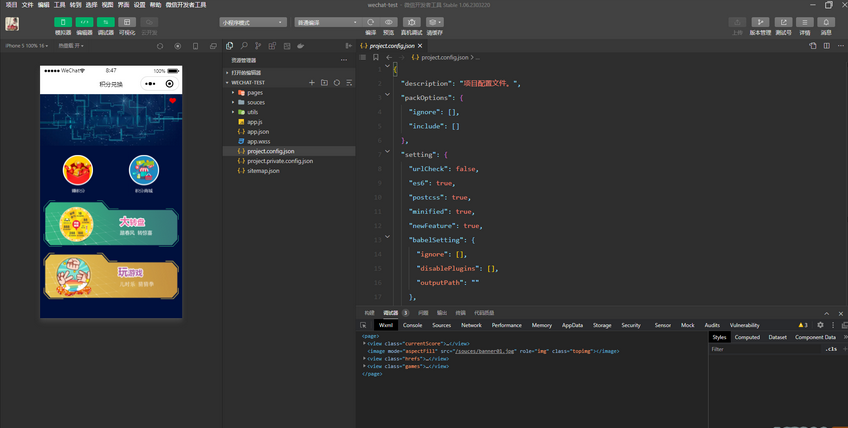Switch to the AppData tab
This screenshot has width=848, height=428.
pyautogui.click(x=572, y=325)
